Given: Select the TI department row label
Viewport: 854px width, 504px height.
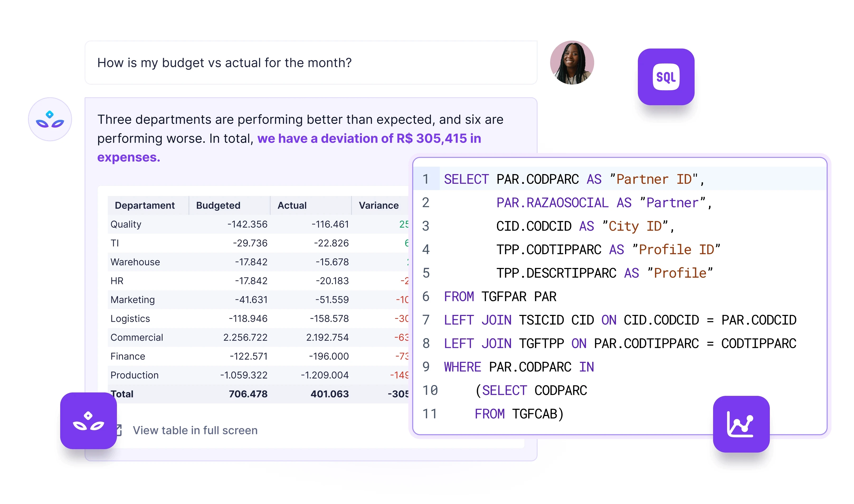Looking at the screenshot, I should click(x=115, y=243).
